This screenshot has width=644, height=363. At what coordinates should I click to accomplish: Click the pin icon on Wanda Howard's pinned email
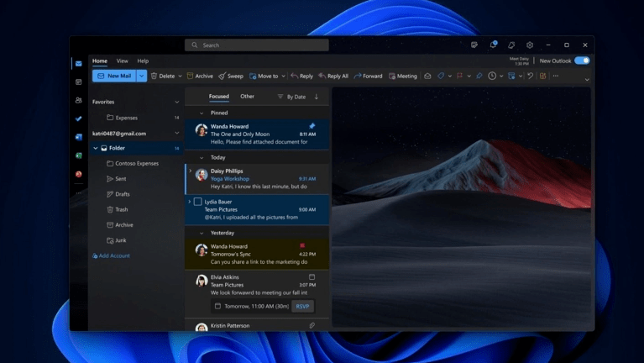pyautogui.click(x=312, y=126)
